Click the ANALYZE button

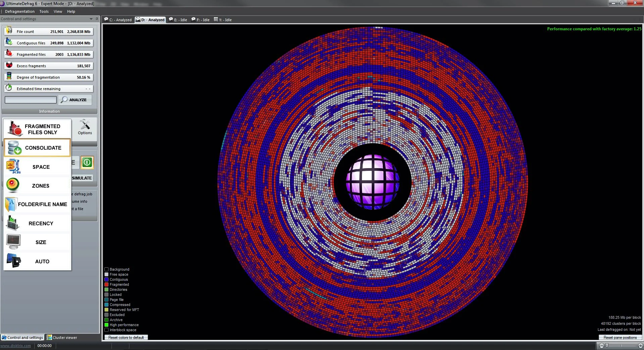coord(75,100)
